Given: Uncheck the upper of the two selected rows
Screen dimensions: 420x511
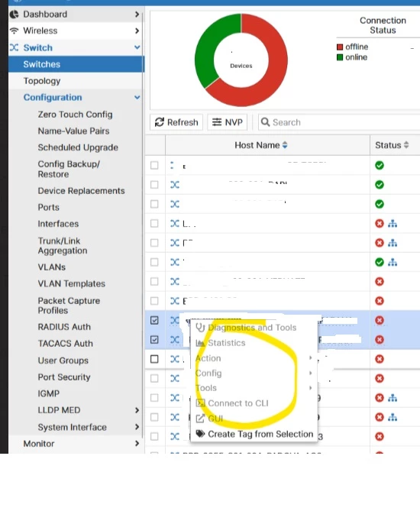Looking at the screenshot, I should 154,320.
